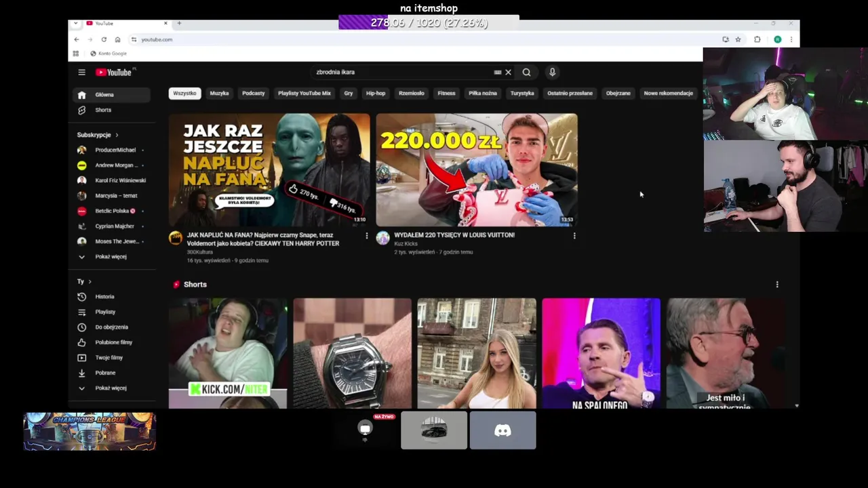This screenshot has width=868, height=488.
Task: Select the Hip-hop filter chip
Action: [x=376, y=94]
